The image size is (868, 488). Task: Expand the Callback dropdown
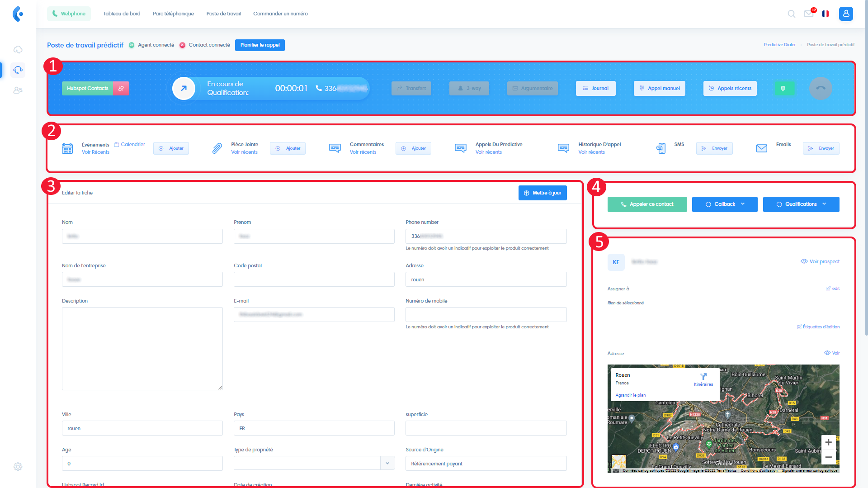(725, 204)
